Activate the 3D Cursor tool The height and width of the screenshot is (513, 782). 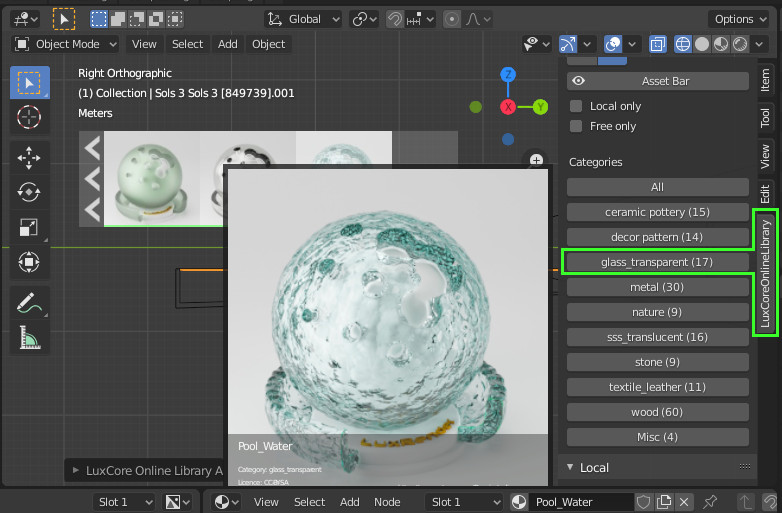(x=29, y=117)
